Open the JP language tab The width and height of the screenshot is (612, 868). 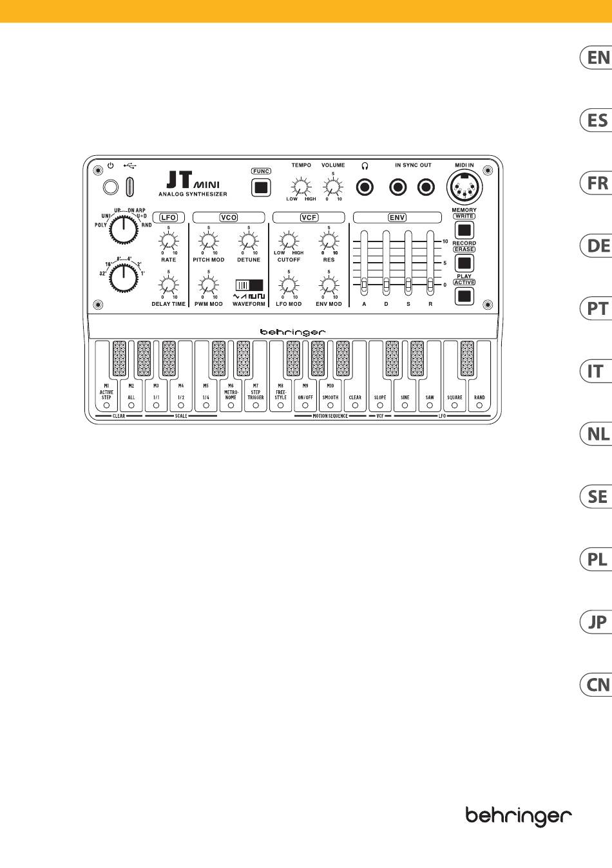pos(597,623)
